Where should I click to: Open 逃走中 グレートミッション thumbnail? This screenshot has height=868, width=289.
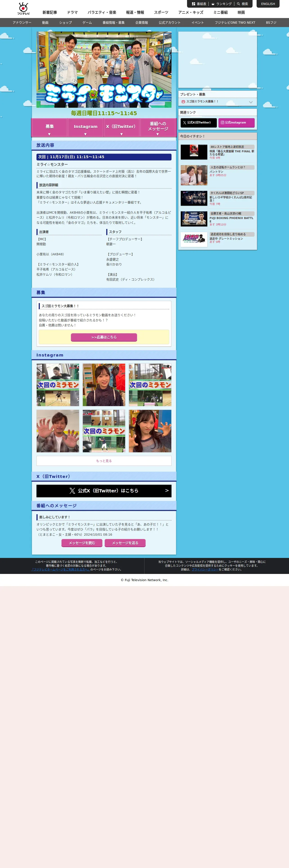pos(194,240)
